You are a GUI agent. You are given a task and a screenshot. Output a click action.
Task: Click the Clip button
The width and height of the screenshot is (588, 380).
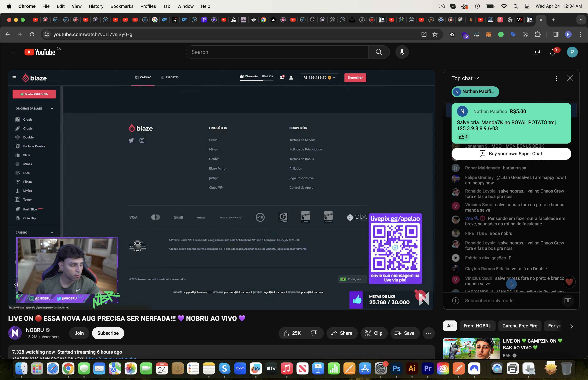374,333
